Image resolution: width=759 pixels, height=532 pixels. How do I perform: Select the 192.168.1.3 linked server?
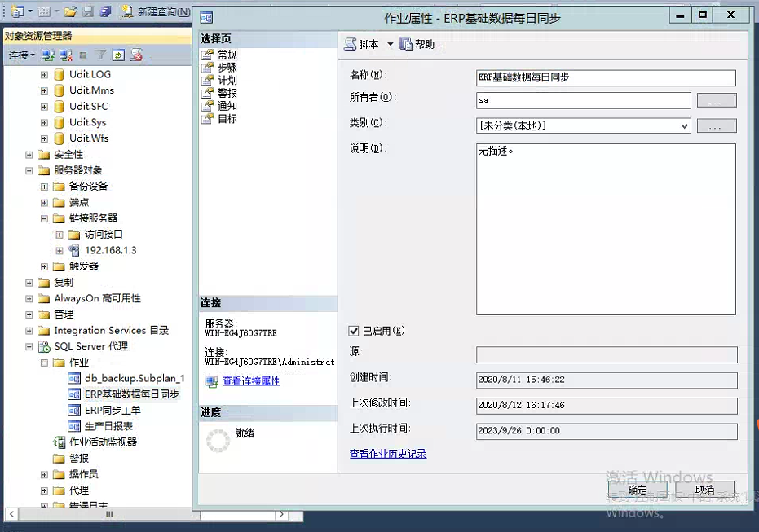coord(110,250)
